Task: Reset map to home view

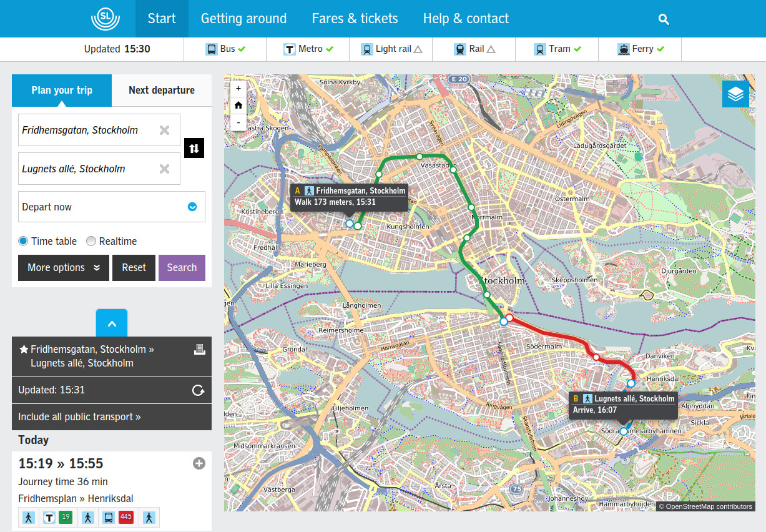Action: tap(238, 106)
